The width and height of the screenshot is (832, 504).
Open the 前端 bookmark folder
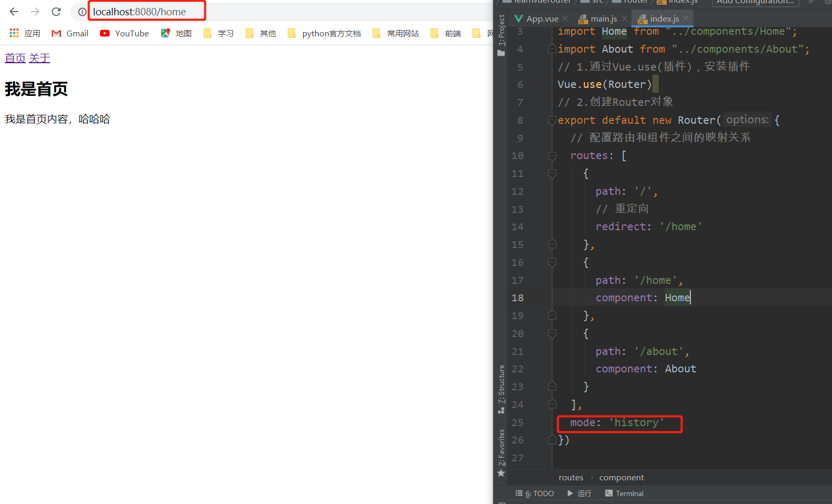click(x=445, y=33)
